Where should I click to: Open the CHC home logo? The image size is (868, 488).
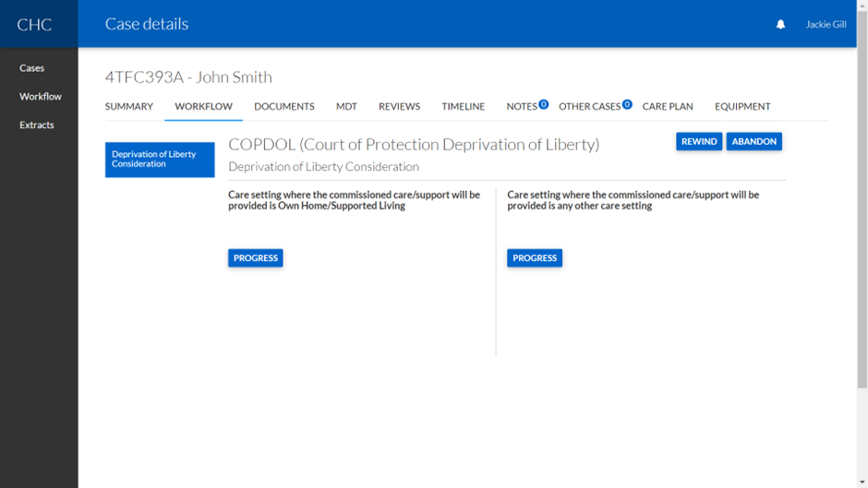coord(34,25)
